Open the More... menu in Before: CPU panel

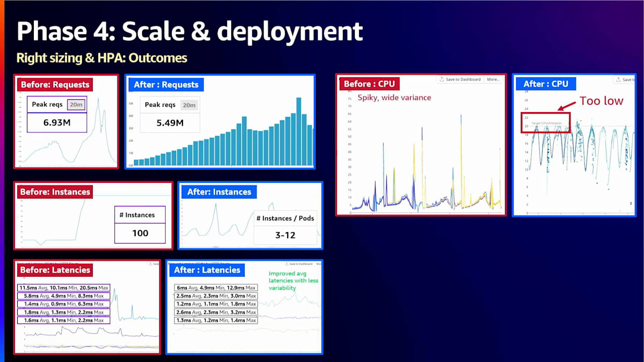tap(493, 79)
